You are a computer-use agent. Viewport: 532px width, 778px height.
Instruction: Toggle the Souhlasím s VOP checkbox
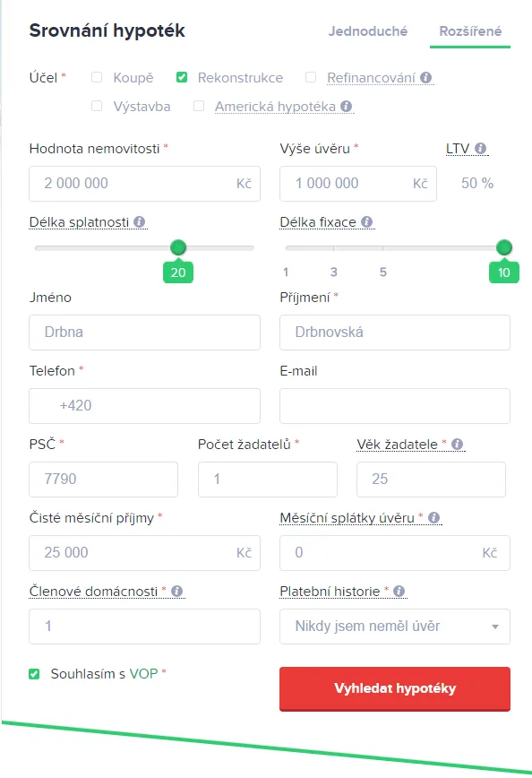(34, 674)
